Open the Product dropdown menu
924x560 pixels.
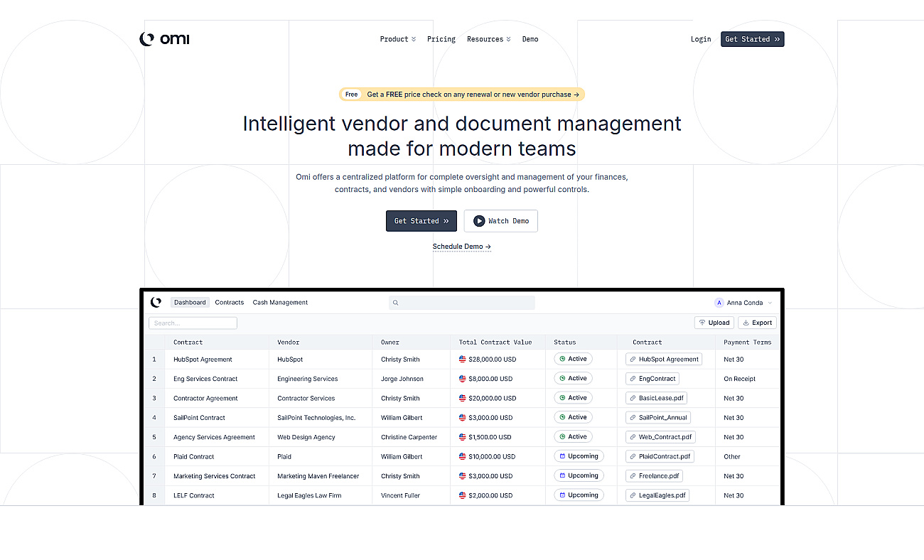(398, 39)
